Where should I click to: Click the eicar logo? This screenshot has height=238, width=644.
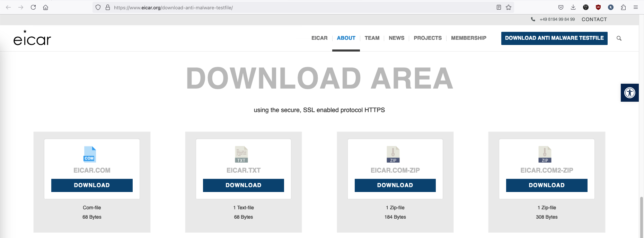tap(32, 38)
